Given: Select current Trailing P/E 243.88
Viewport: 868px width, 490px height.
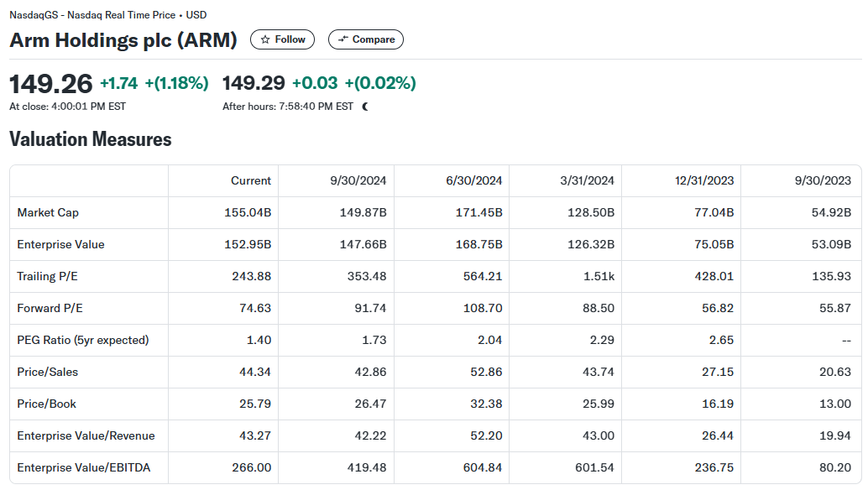Looking at the screenshot, I should pos(251,277).
